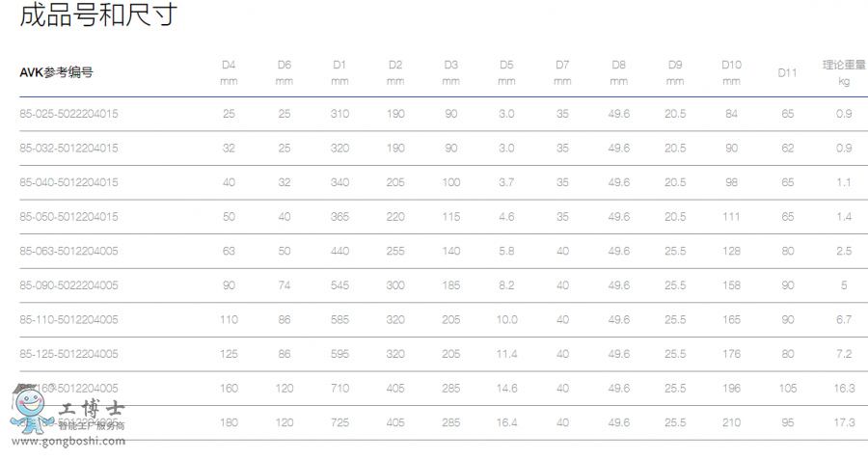868x460 pixels.
Task: Click product number 85-063-5012204005
Action: [x=69, y=252]
